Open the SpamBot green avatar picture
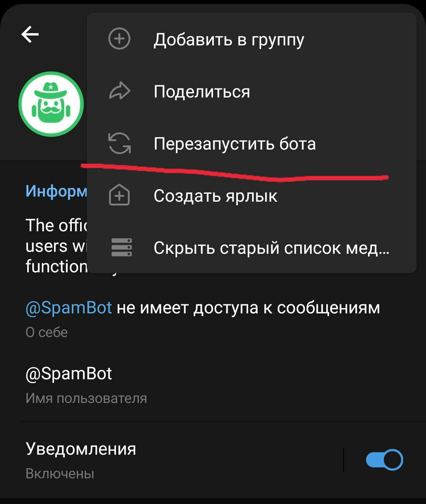This screenshot has height=504, width=426. pyautogui.click(x=51, y=104)
